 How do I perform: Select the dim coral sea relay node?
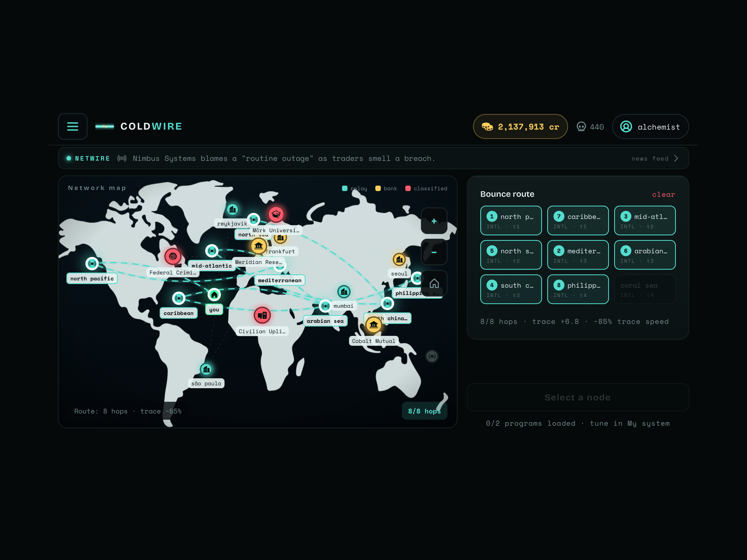432,356
